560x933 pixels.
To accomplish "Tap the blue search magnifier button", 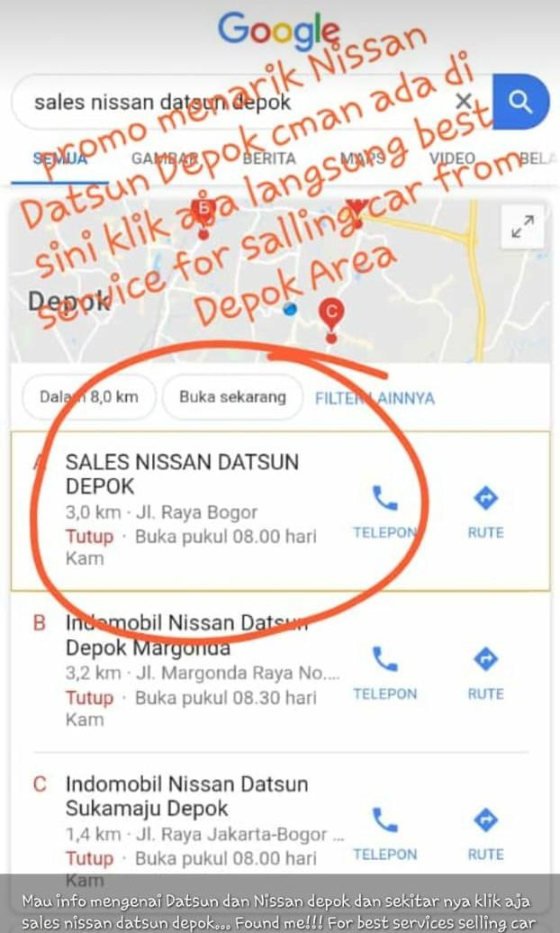I will coord(521,102).
